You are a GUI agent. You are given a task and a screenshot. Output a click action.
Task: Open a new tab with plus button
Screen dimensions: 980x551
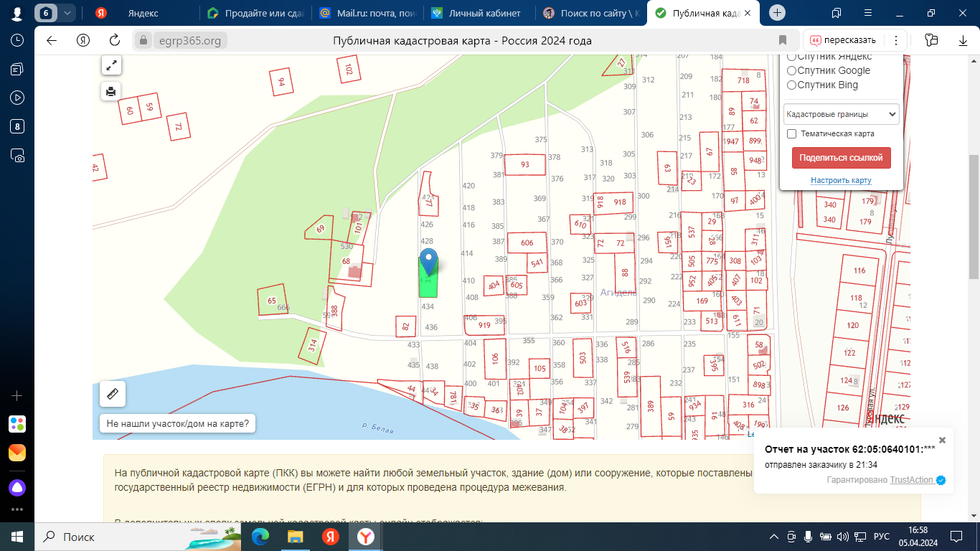[778, 13]
